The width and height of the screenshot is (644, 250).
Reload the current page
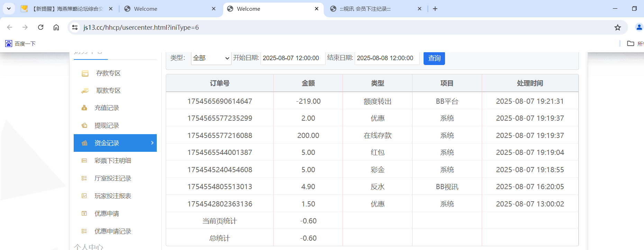pos(40,27)
